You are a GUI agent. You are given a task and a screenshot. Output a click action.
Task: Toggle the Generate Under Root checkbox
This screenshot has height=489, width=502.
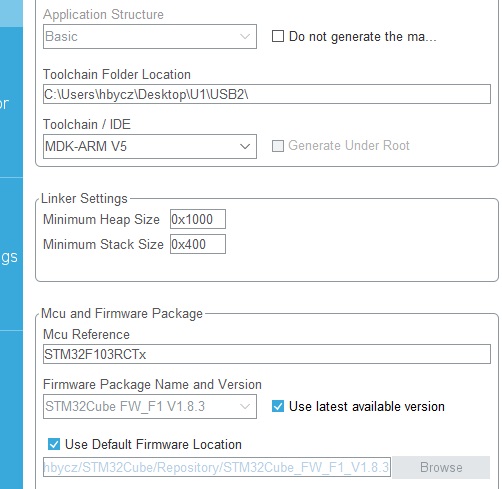click(x=278, y=146)
